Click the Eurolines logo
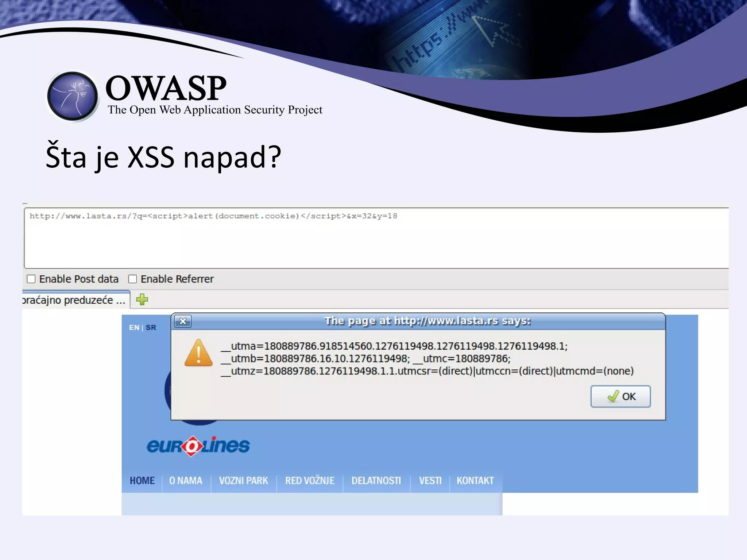The height and width of the screenshot is (560, 747). [198, 446]
